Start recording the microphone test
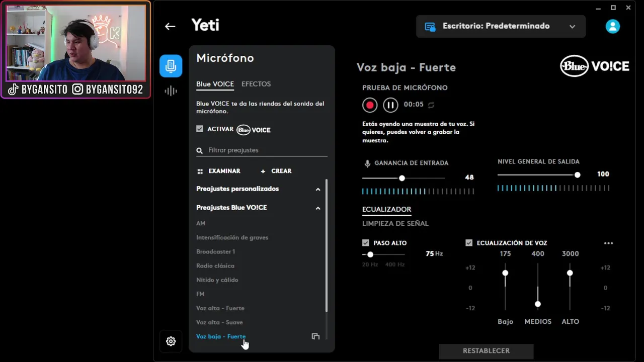Viewport: 644px width, 362px height. 370,105
